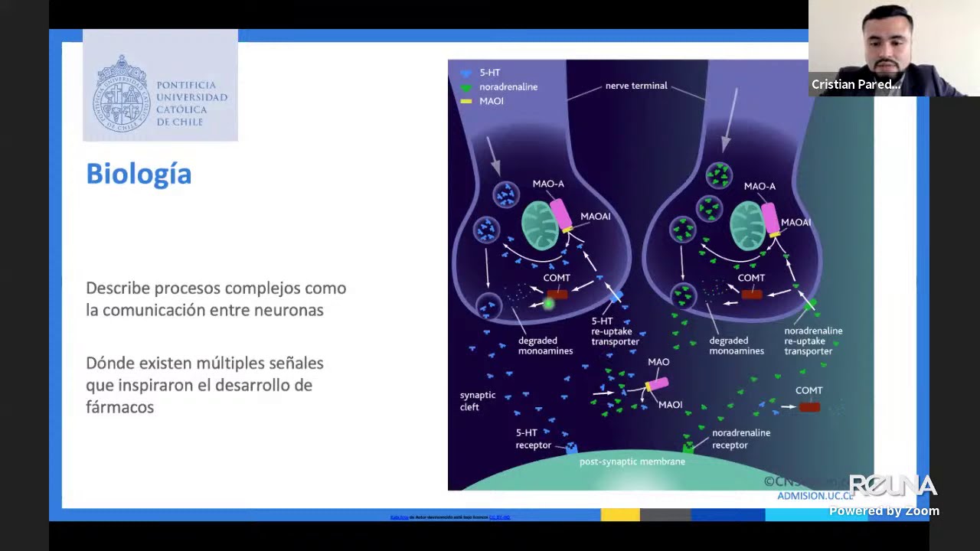The width and height of the screenshot is (980, 551).
Task: Click the 'Biología' slide title
Action: click(x=139, y=174)
